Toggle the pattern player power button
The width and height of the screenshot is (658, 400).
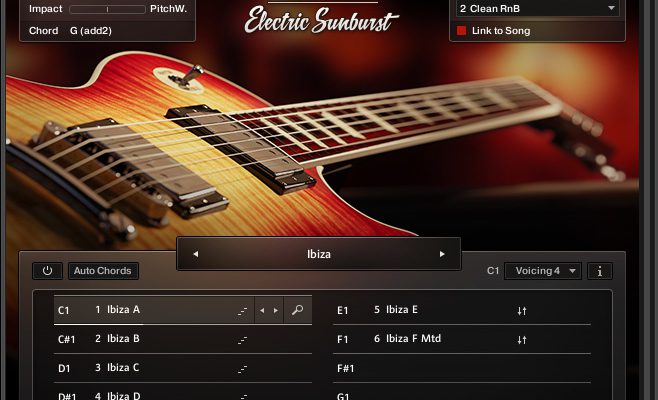[47, 271]
